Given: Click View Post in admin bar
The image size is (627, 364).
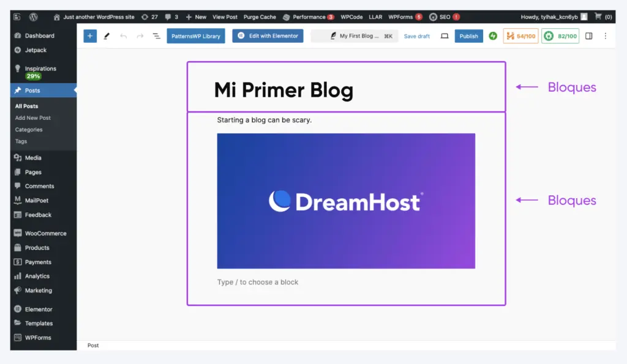Looking at the screenshot, I should click(225, 17).
